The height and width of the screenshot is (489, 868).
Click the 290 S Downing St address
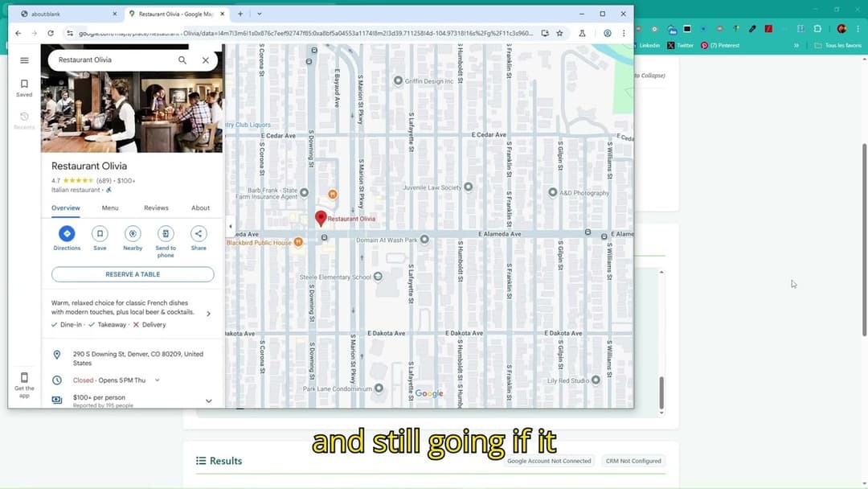click(138, 358)
